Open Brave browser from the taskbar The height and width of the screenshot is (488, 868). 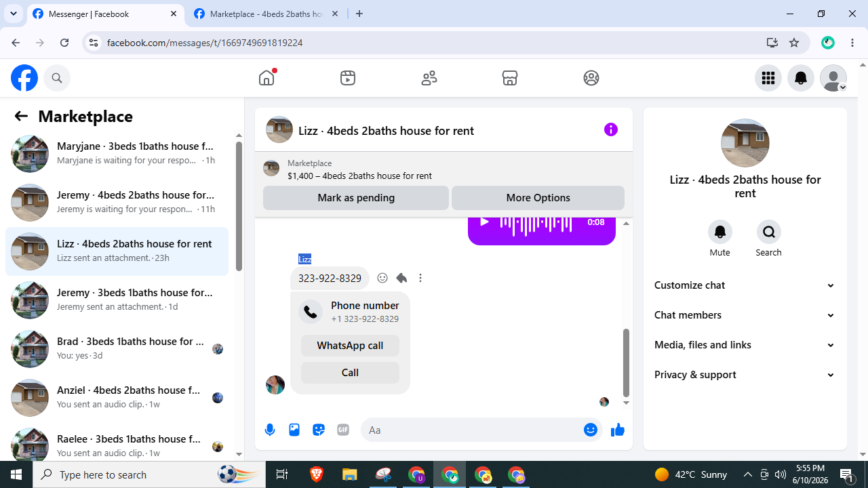[x=316, y=474]
